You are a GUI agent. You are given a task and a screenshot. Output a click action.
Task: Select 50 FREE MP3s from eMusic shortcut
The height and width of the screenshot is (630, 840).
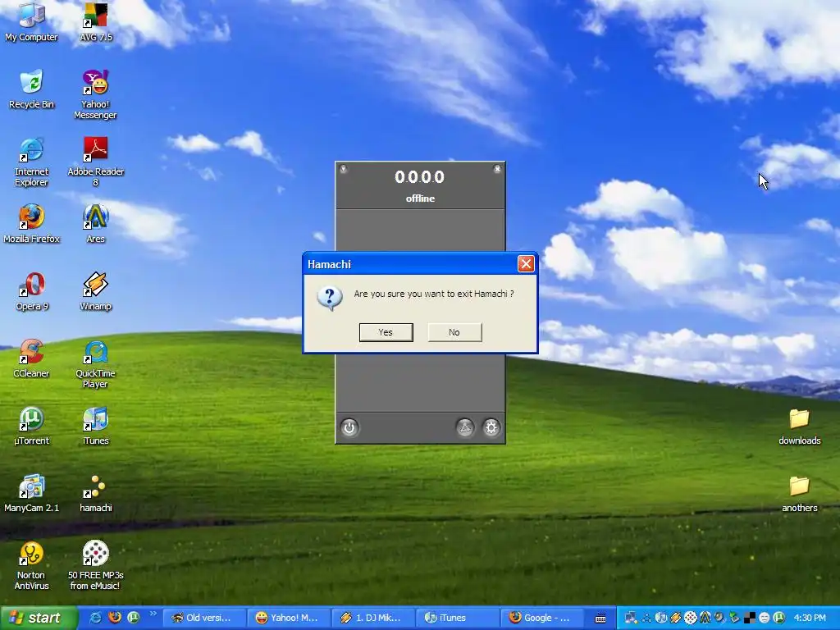[95, 566]
